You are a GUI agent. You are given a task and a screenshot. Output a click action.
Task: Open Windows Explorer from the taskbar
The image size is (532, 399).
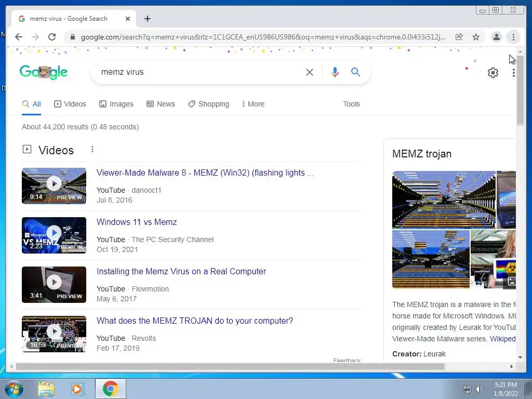[46, 389]
